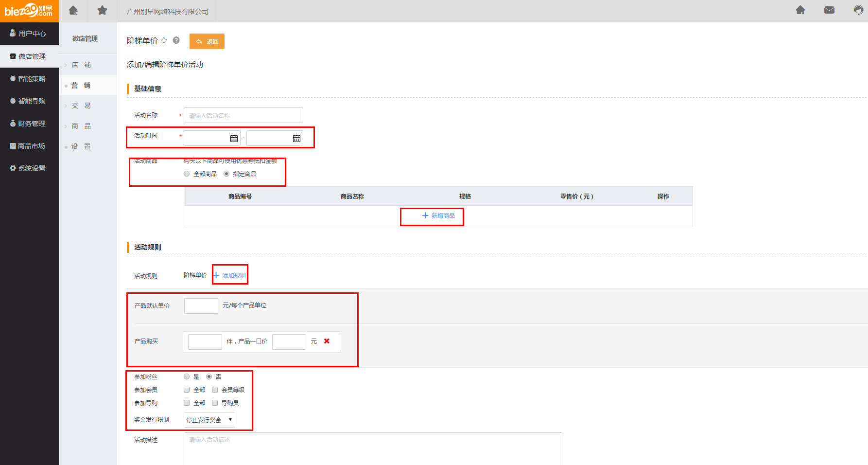Open the 奖金发行限制 dropdown
The width and height of the screenshot is (868, 465).
(209, 420)
